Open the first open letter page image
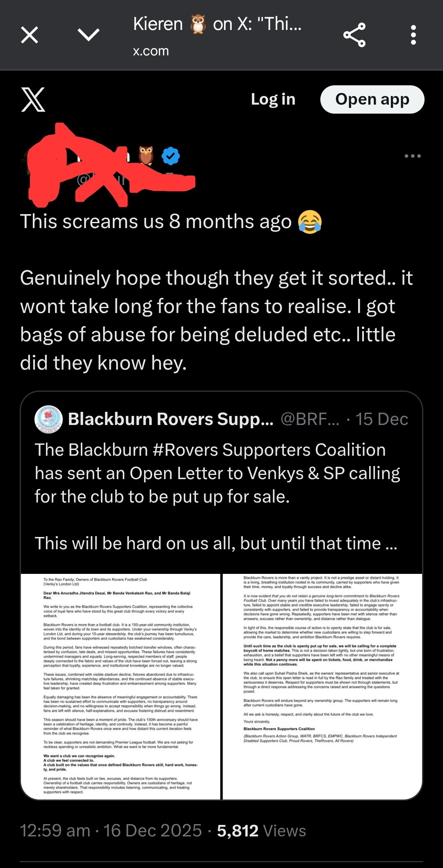Viewport: 443px width, 868px height. click(121, 686)
